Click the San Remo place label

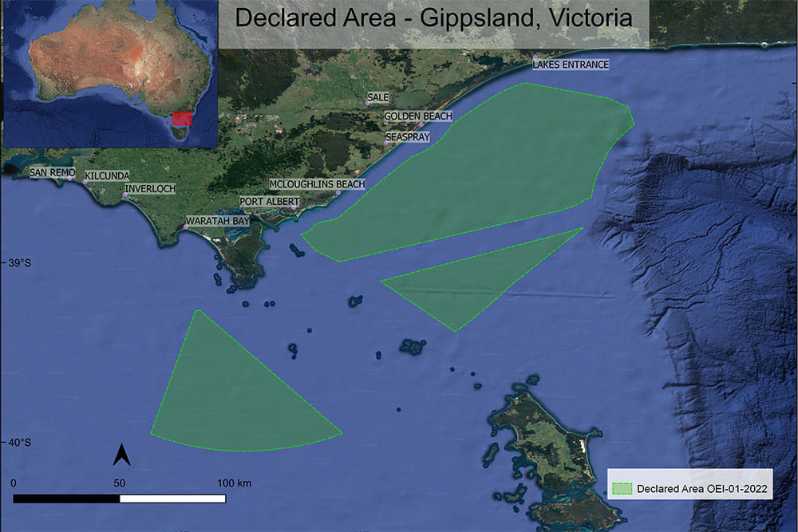click(x=52, y=171)
